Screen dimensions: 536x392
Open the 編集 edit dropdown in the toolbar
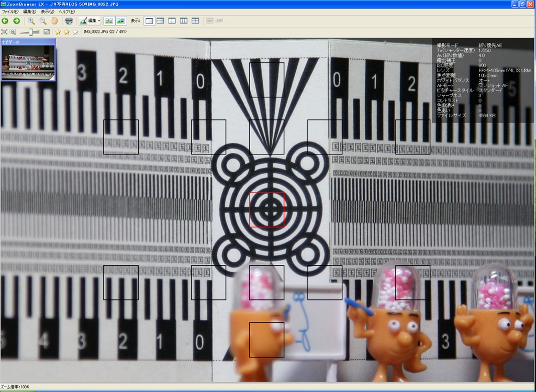[x=90, y=21]
